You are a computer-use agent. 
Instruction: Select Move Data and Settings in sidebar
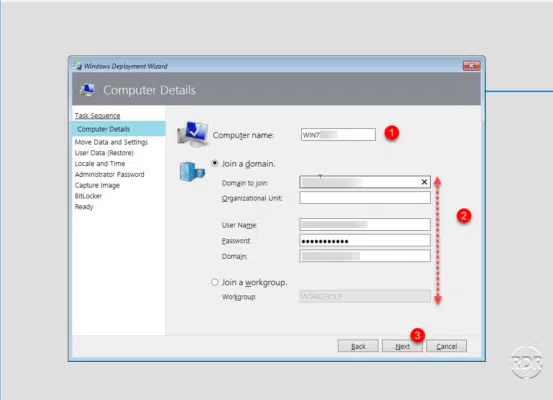click(x=111, y=142)
